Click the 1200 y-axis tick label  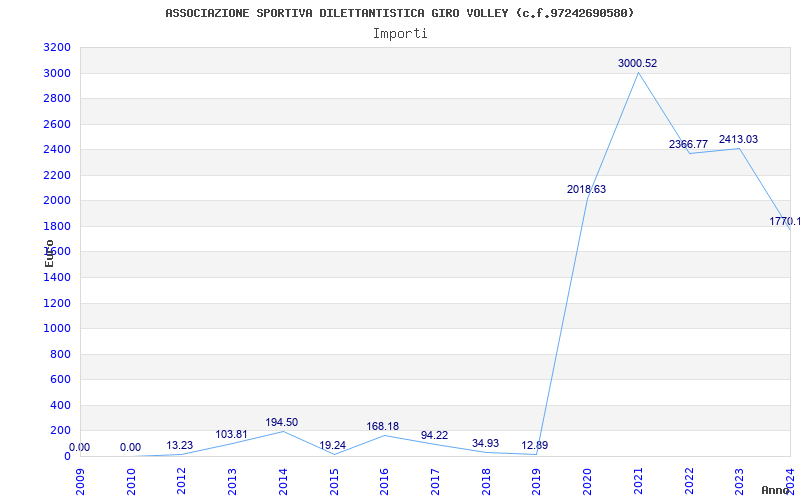coord(57,304)
